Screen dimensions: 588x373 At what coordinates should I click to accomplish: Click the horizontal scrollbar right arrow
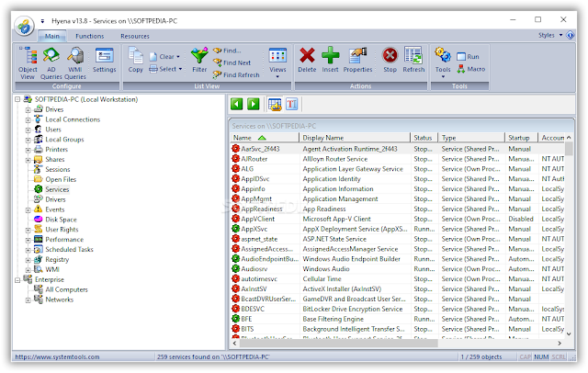[x=560, y=343]
